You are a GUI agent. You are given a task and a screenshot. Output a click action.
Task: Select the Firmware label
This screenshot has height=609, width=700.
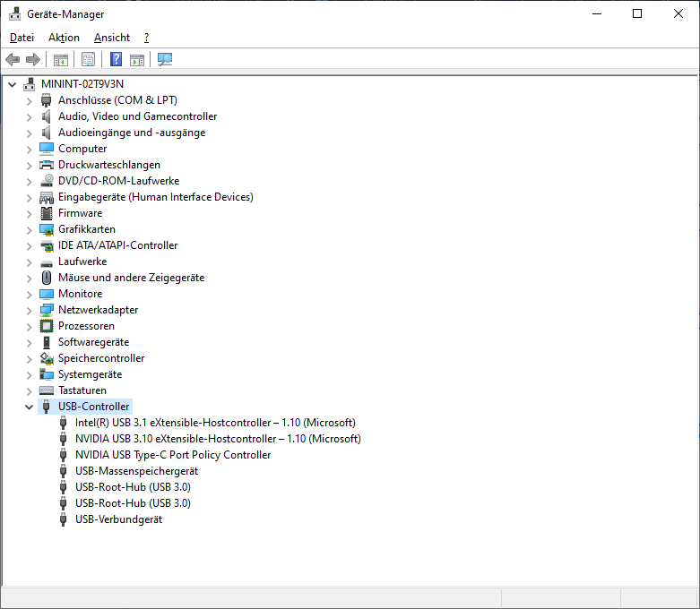(81, 213)
